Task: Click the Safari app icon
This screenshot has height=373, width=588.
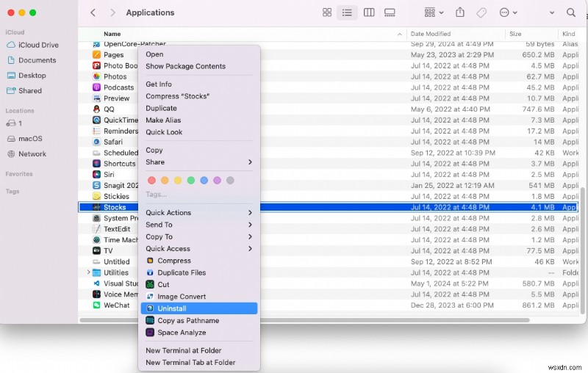Action: coord(97,142)
